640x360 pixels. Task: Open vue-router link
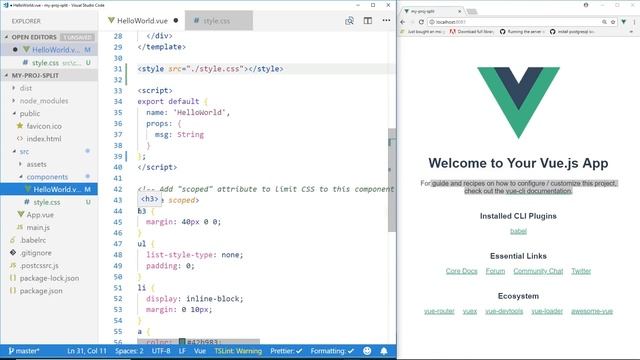[439, 311]
